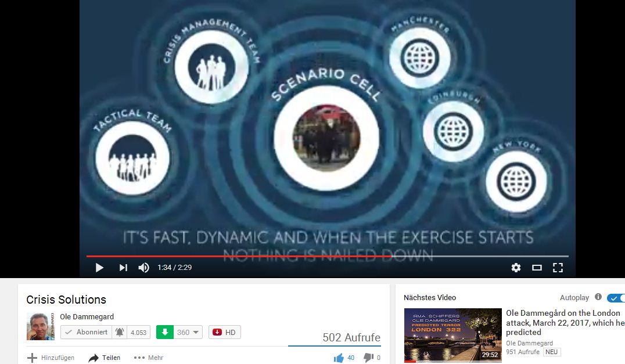The width and height of the screenshot is (625, 364).
Task: Open the Hinzufügen add-to menu
Action: pyautogui.click(x=51, y=358)
